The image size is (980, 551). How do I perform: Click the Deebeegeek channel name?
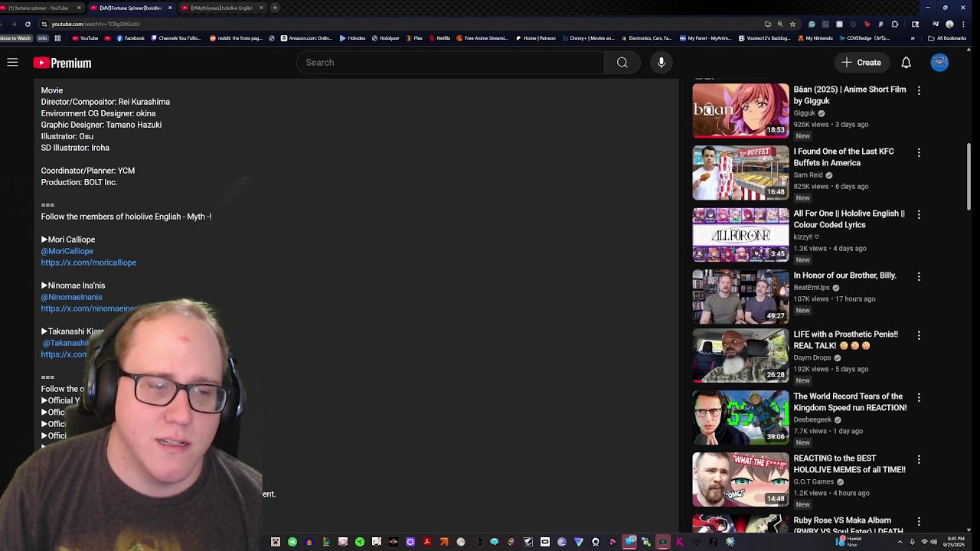(812, 420)
